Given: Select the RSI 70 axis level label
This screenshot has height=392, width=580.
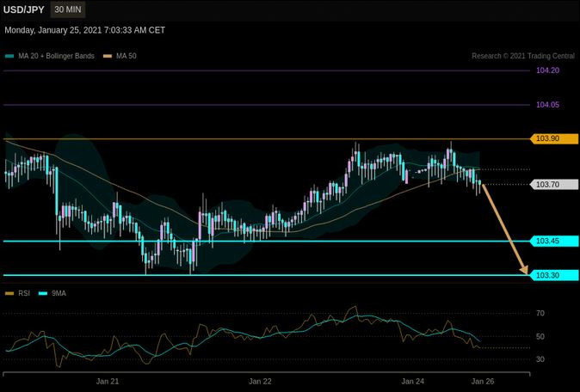Looking at the screenshot, I should (x=540, y=313).
